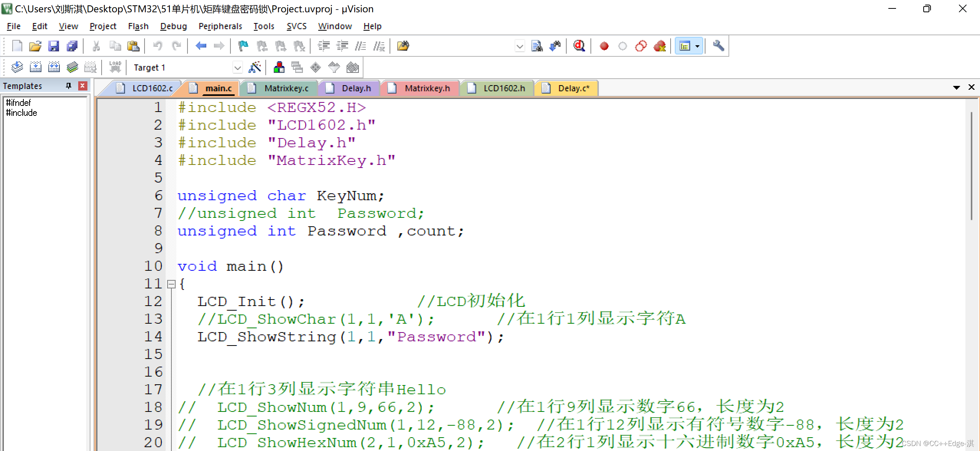The height and width of the screenshot is (451, 980).
Task: Insert a breakpoint with red circle icon
Action: [604, 46]
